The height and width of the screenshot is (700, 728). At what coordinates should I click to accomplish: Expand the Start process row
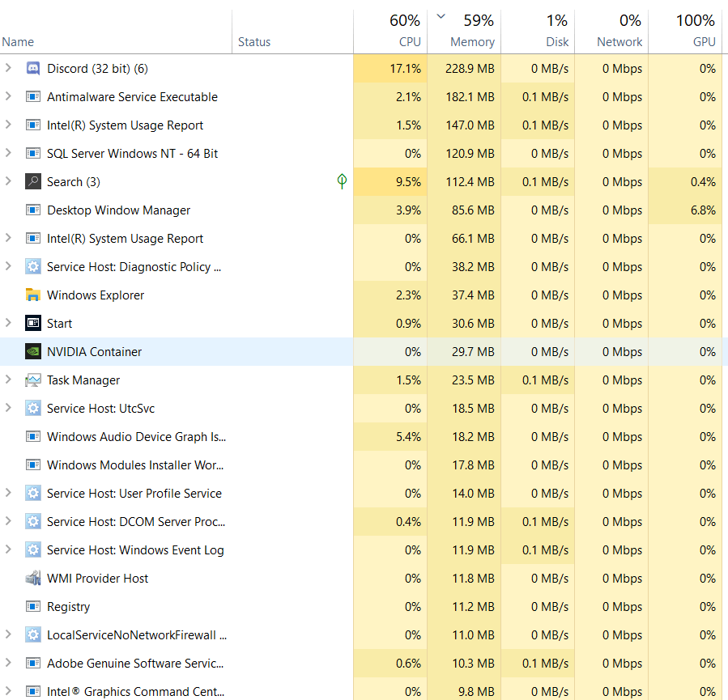pos(8,323)
